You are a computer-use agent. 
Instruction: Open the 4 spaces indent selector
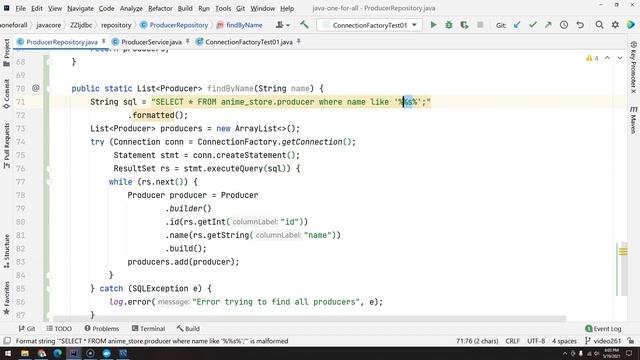(x=564, y=341)
